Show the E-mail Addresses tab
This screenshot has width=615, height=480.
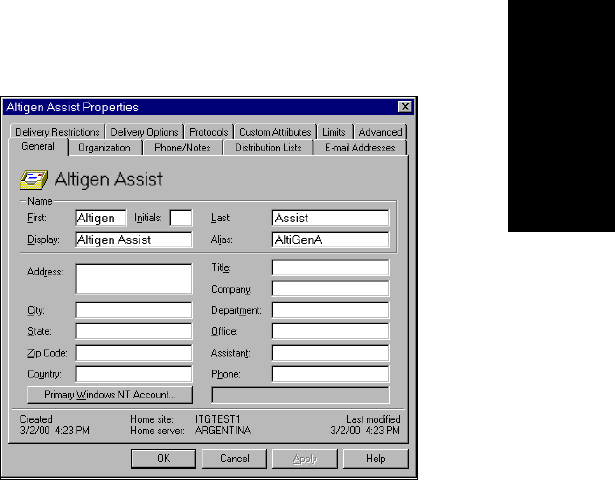click(x=360, y=148)
